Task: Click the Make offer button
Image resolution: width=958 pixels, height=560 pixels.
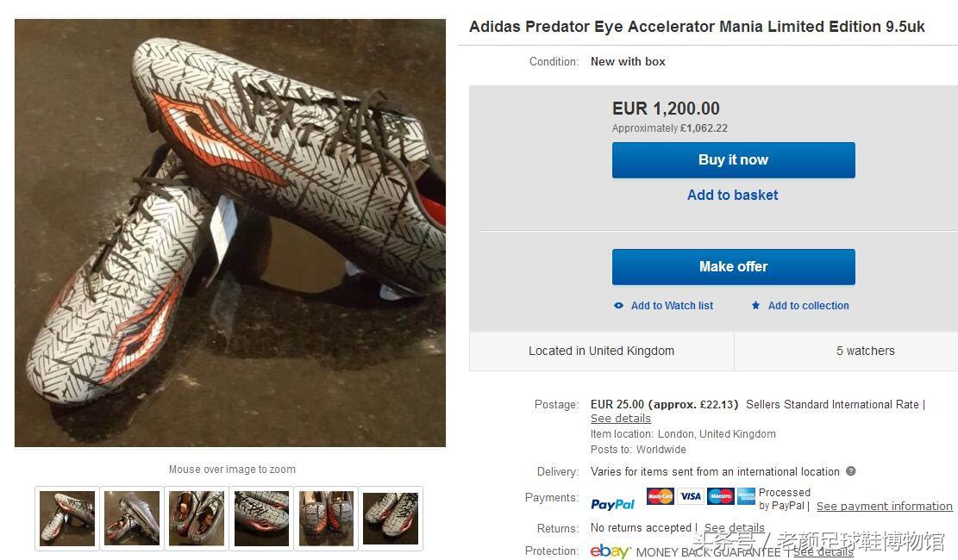Action: click(x=733, y=266)
